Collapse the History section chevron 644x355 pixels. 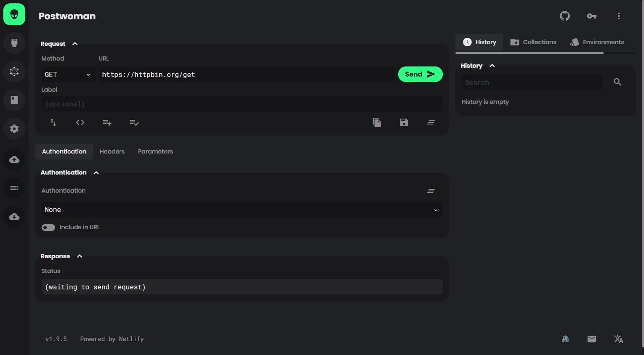pyautogui.click(x=492, y=66)
